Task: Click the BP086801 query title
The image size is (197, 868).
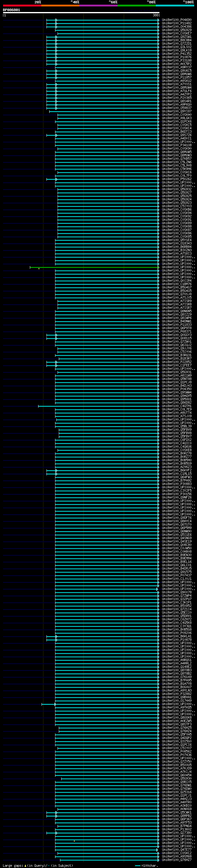Action: pyautogui.click(x=11, y=10)
